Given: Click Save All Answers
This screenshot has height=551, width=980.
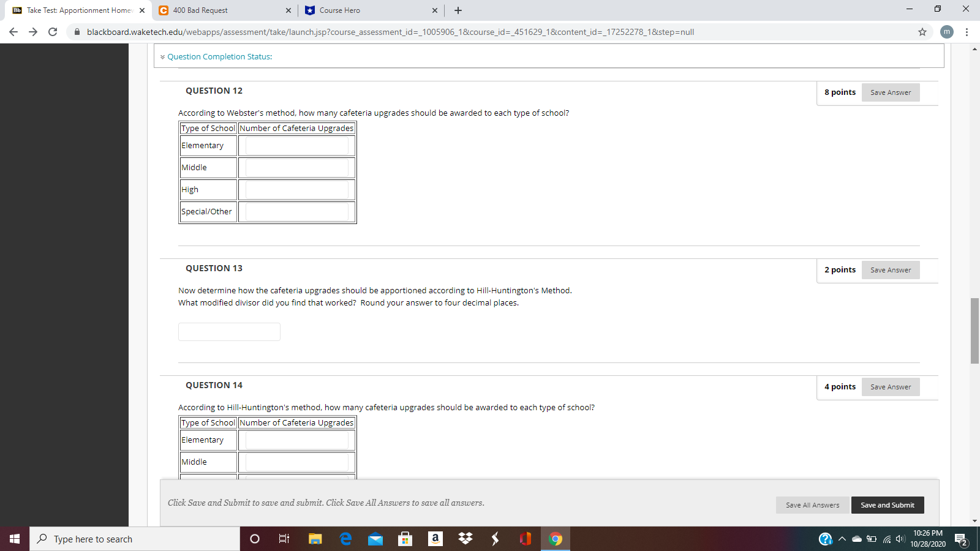Looking at the screenshot, I should tap(812, 504).
